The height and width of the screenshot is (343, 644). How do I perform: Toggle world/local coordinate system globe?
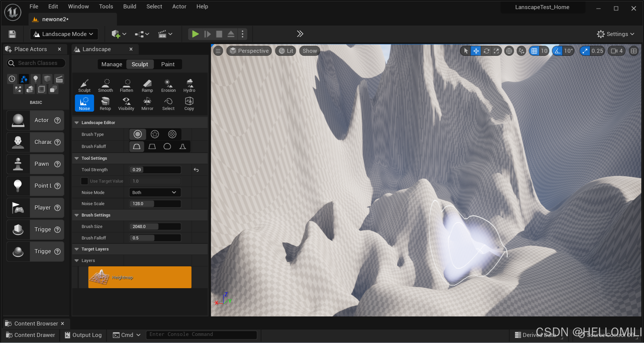point(509,51)
